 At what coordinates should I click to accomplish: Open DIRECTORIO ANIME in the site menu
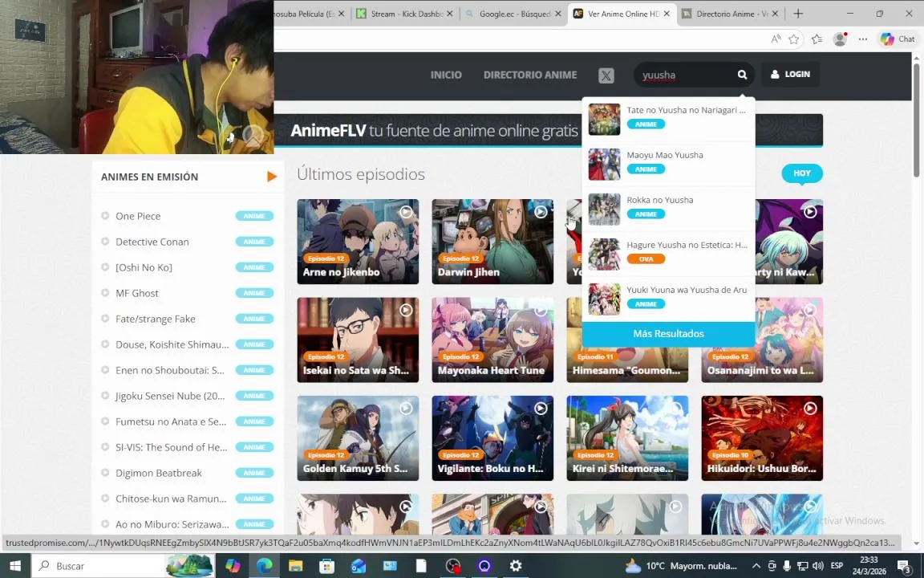(530, 75)
